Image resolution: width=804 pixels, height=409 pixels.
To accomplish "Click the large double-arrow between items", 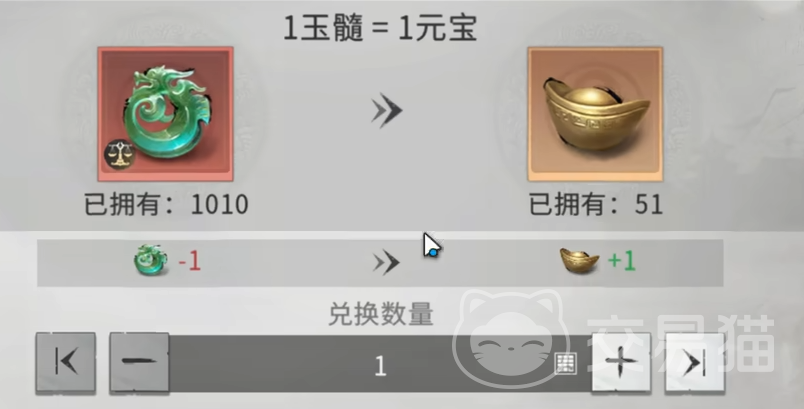I will click(x=387, y=110).
